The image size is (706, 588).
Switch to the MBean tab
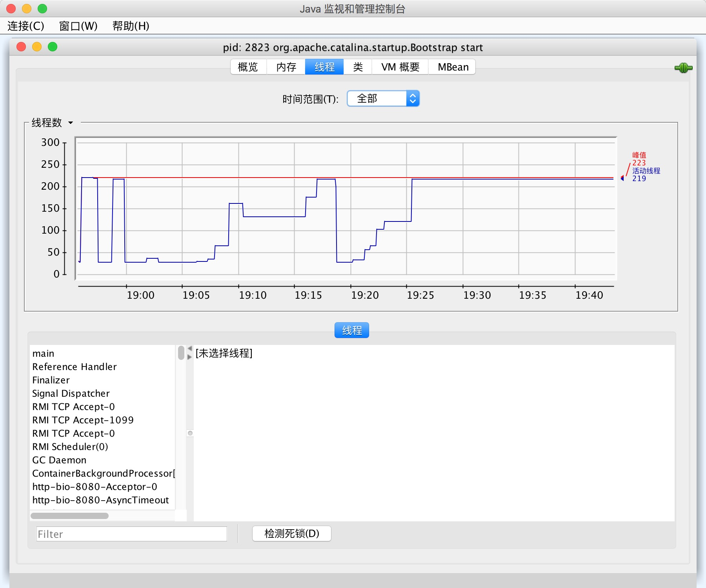click(453, 67)
